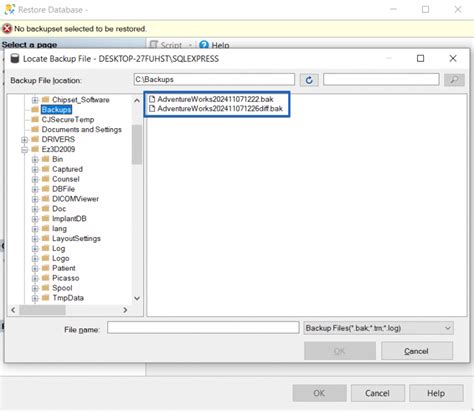Click Help button in Restore Database window
This screenshot has width=474, height=411.
click(x=436, y=393)
